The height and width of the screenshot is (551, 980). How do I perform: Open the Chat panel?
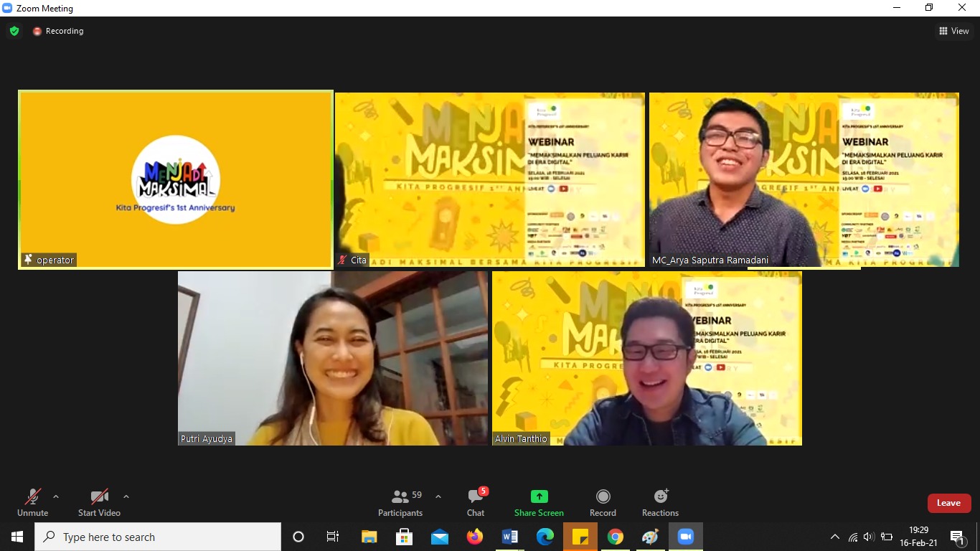(476, 502)
